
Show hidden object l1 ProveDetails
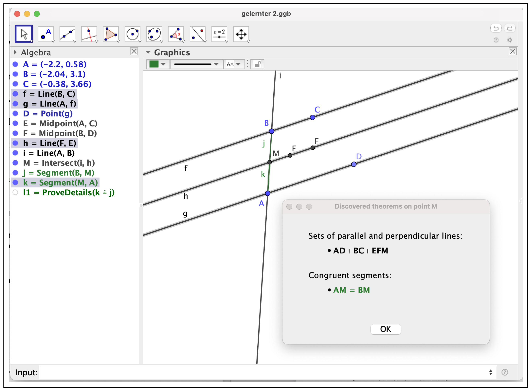[x=15, y=192]
